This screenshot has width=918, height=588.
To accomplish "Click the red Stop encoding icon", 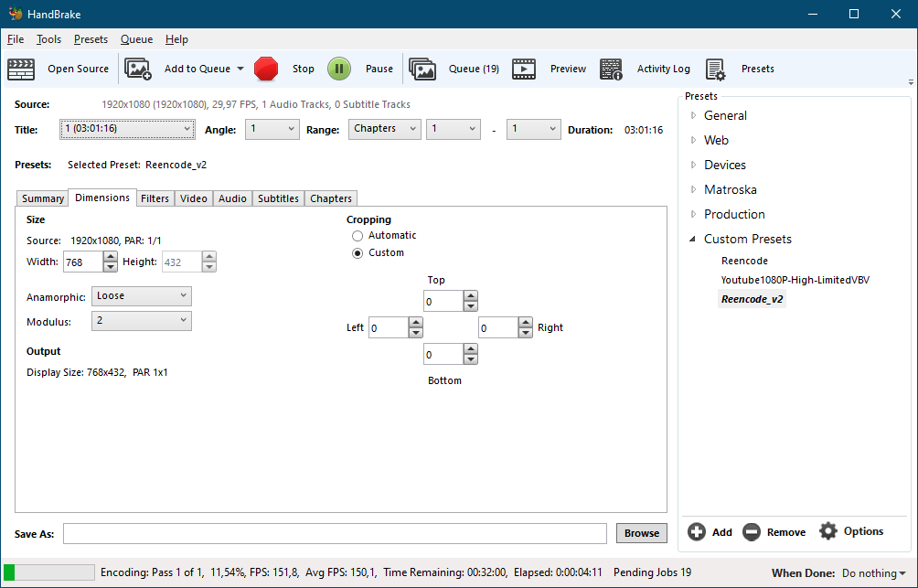I will pyautogui.click(x=266, y=69).
